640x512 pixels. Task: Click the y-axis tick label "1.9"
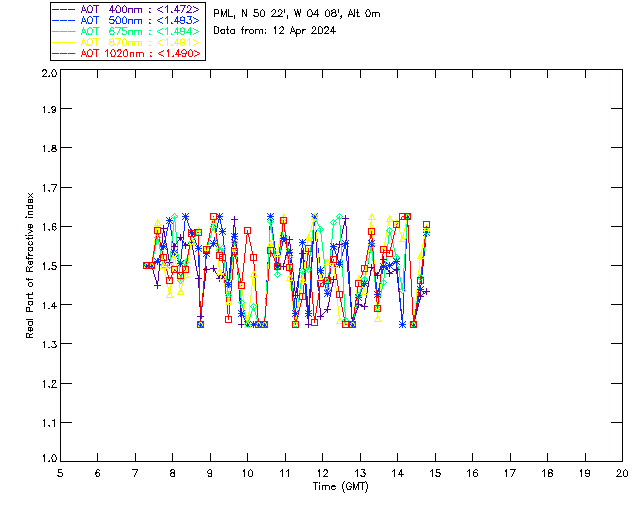(49, 109)
